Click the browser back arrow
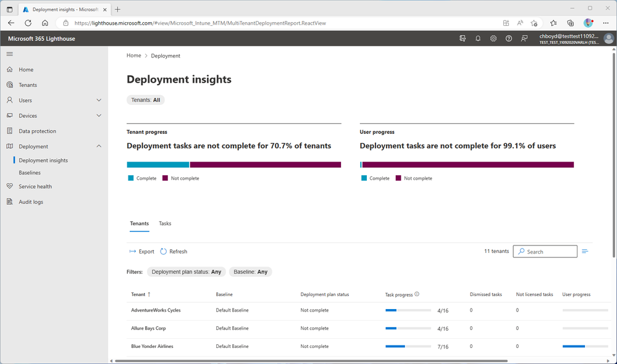This screenshot has width=617, height=364. coord(11,23)
